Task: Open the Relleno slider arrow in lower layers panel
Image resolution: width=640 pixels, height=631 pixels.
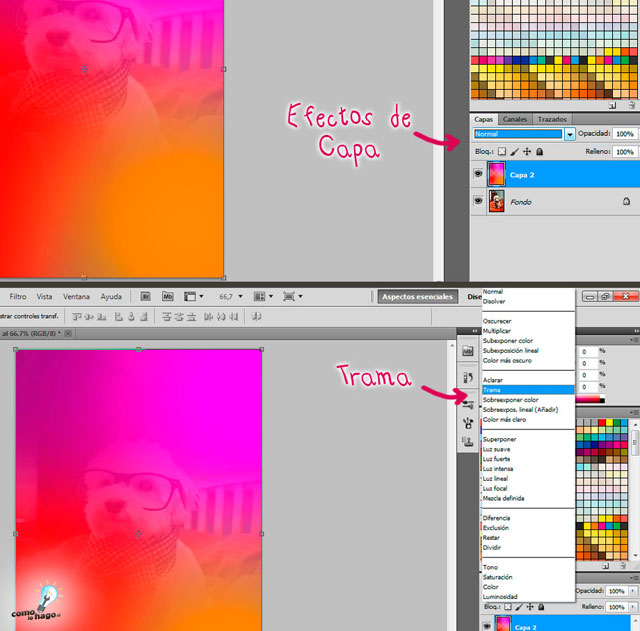Action: 633,607
